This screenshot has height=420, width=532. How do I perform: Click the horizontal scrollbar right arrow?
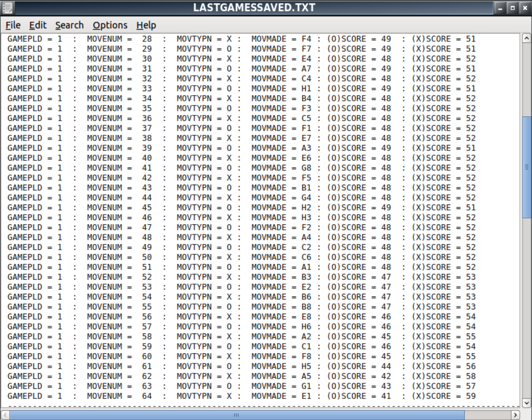[x=515, y=415]
